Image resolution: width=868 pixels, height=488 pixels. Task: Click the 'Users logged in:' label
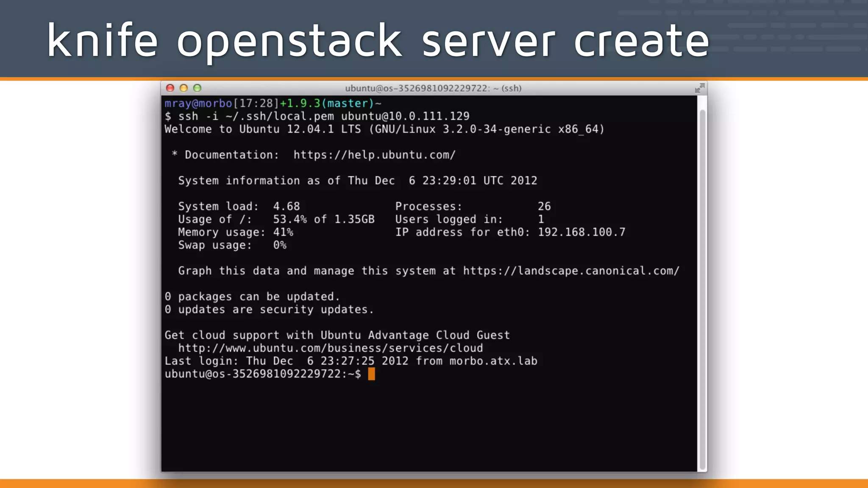coord(449,219)
